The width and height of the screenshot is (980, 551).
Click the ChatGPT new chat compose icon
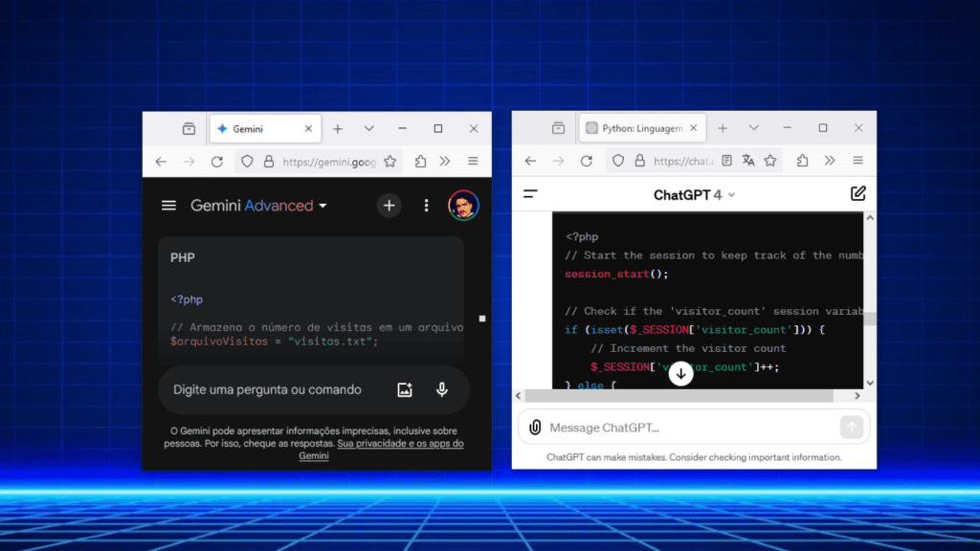(857, 194)
